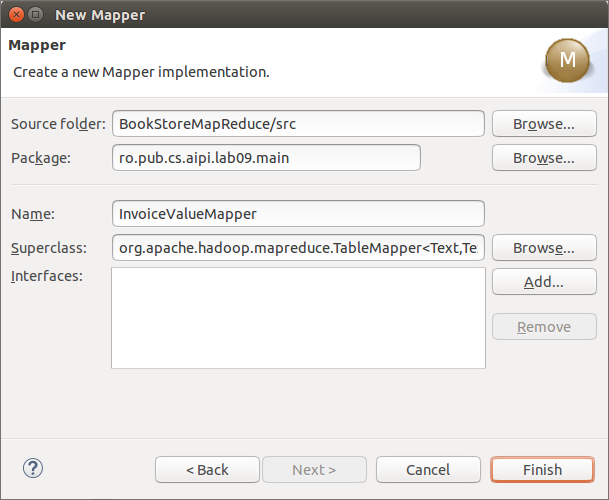609x500 pixels.
Task: Cancel the New Mapper wizard
Action: click(x=428, y=470)
